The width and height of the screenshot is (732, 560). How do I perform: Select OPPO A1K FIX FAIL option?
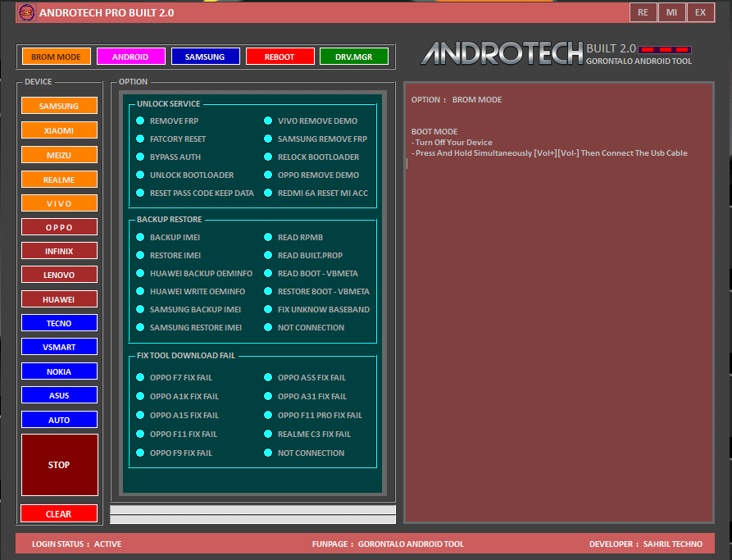177,396
